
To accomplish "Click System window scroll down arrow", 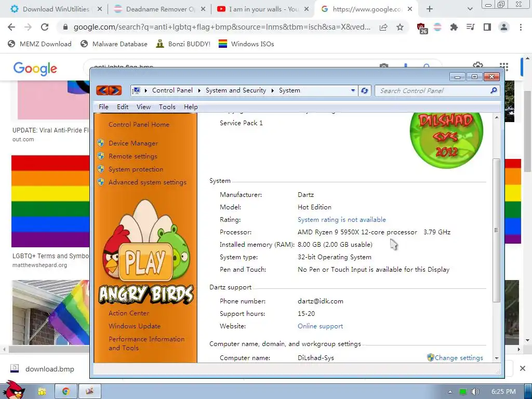I will (496, 358).
